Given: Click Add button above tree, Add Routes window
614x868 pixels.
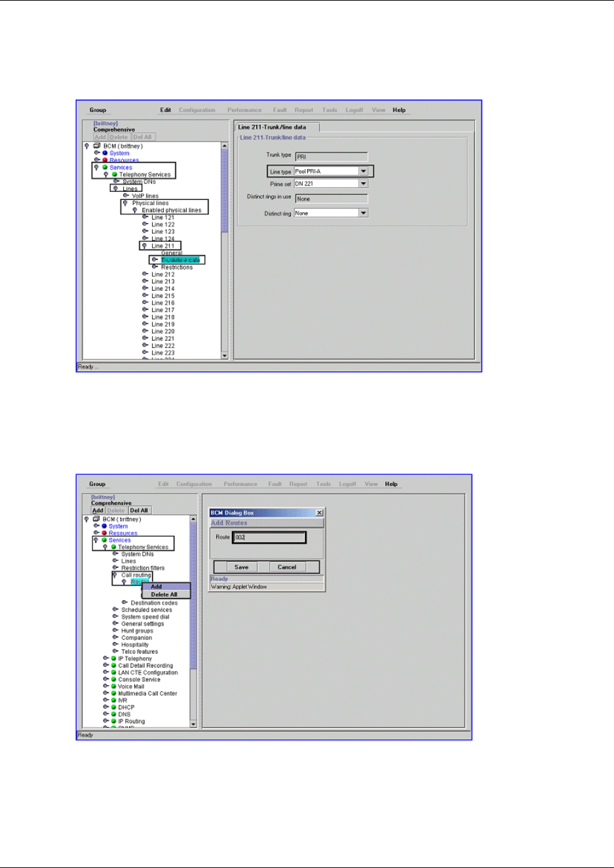Looking at the screenshot, I should [x=98, y=510].
